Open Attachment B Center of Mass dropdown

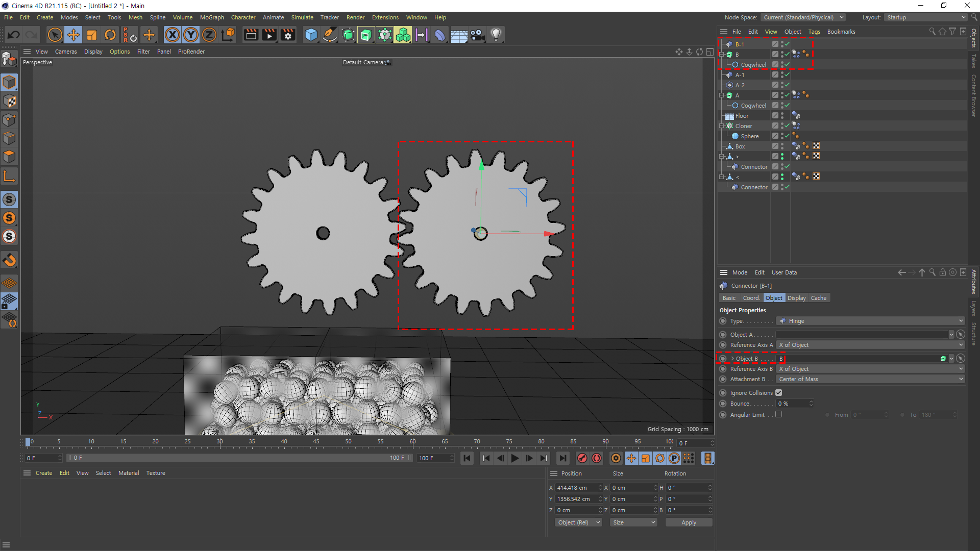coord(870,379)
